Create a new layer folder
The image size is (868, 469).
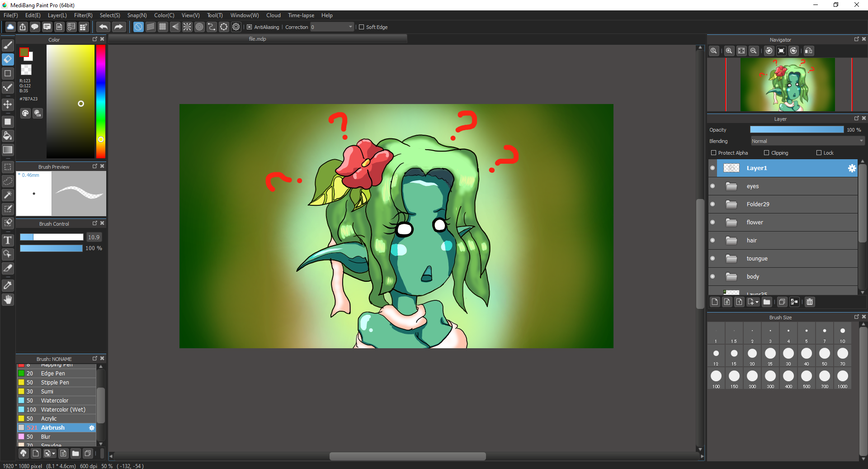(x=767, y=302)
